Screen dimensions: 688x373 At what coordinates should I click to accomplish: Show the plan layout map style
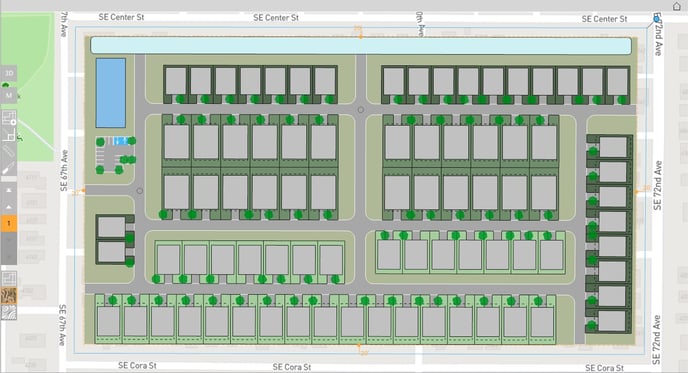point(9,279)
